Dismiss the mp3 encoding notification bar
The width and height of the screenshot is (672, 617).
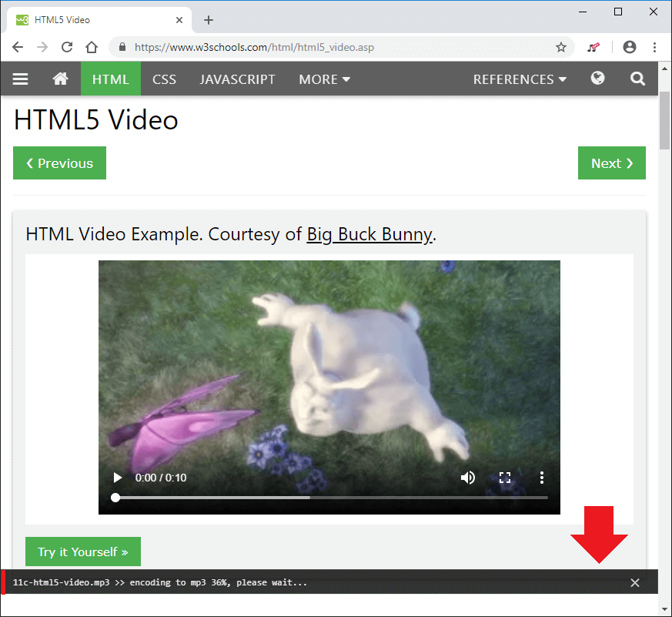[635, 582]
